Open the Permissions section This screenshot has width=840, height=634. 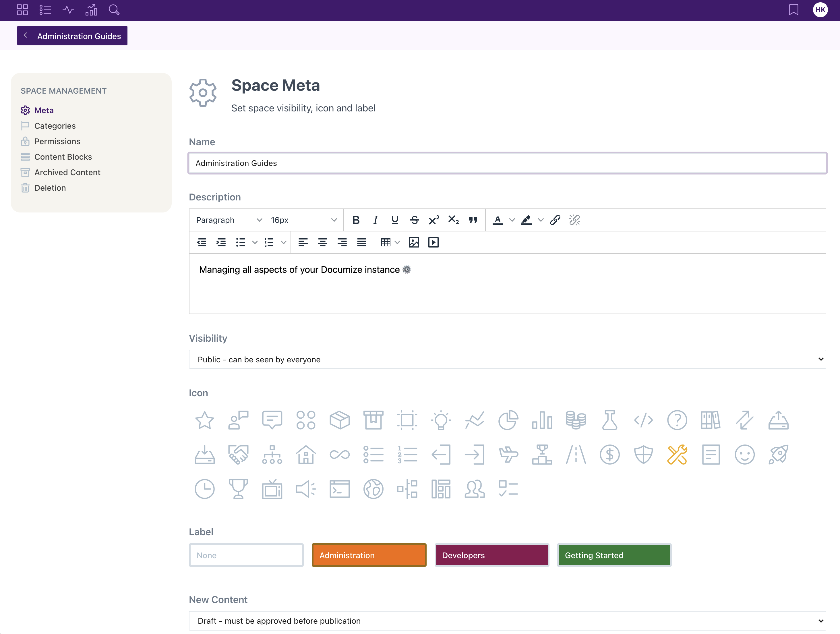[x=57, y=140]
